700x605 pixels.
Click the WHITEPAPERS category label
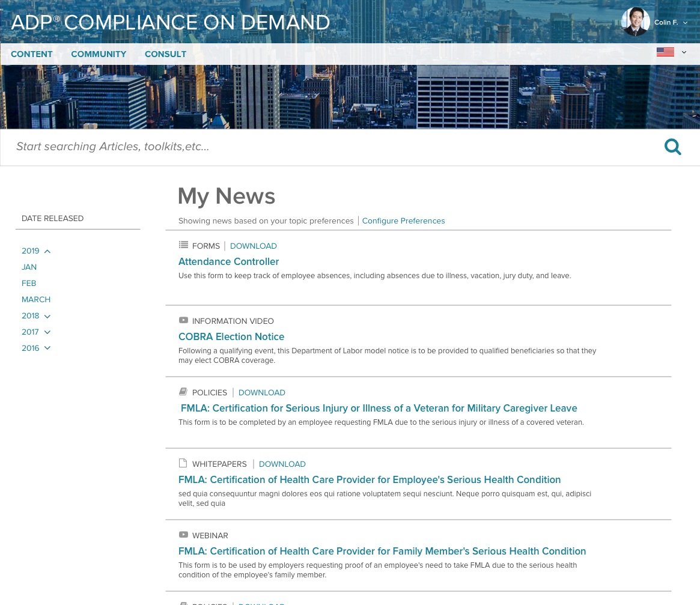219,464
